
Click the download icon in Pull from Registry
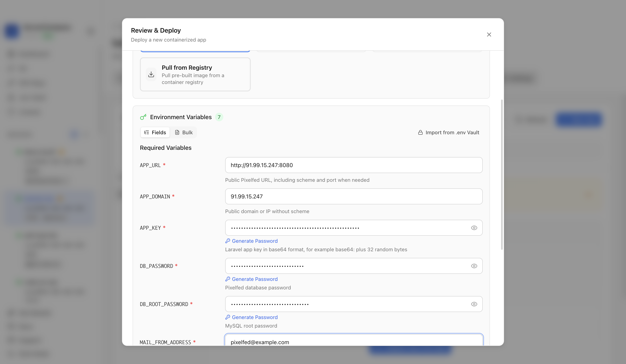pyautogui.click(x=151, y=75)
